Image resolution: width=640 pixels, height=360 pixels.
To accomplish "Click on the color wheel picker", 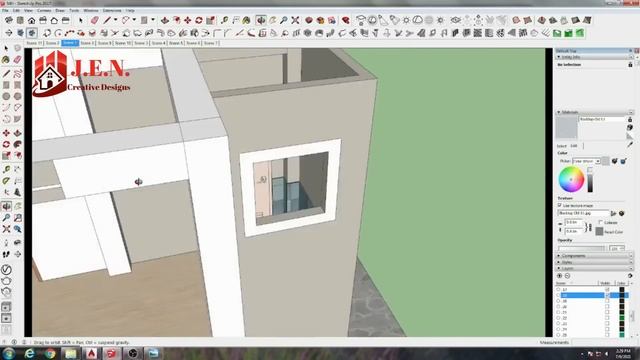I will (571, 179).
